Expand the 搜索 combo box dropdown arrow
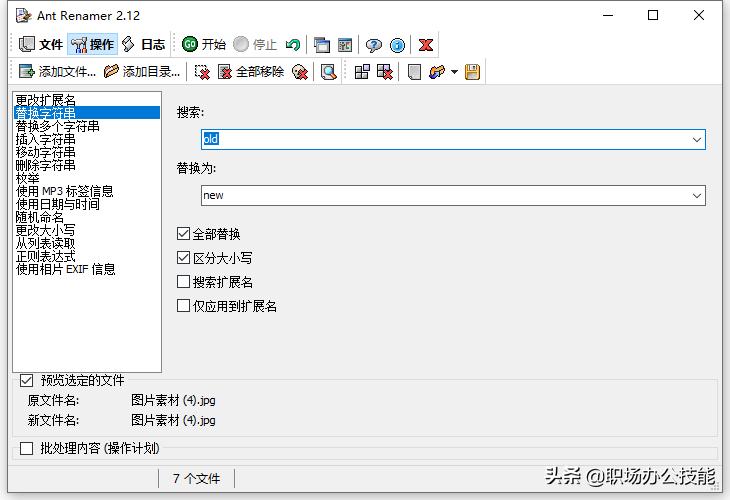 point(696,140)
